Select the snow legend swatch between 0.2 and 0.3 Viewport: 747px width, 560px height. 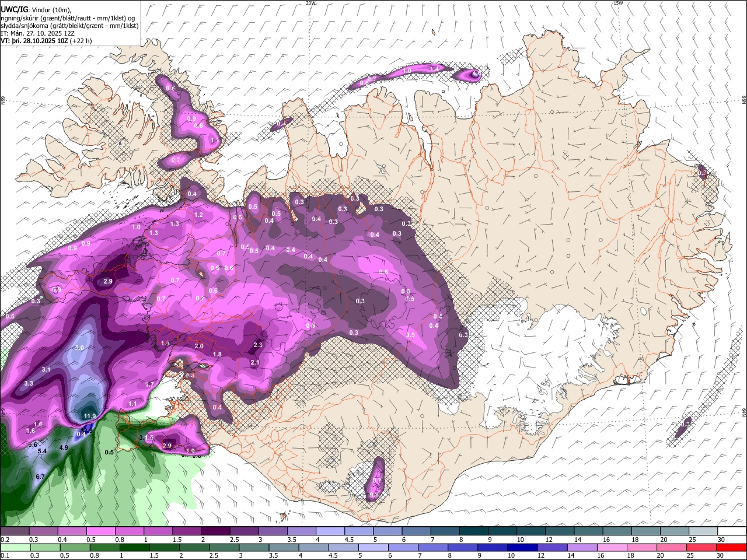pos(13,531)
